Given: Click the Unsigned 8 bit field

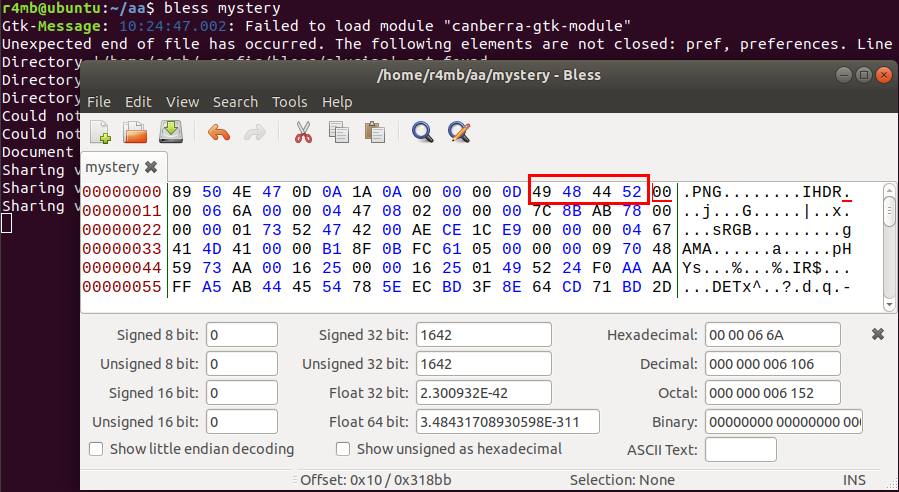Looking at the screenshot, I should click(242, 364).
